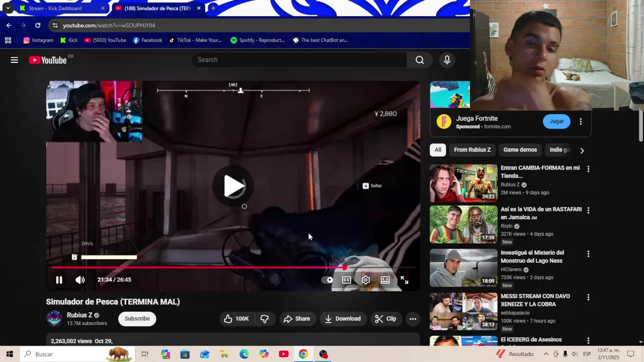Viewport: 644px width, 362px height.
Task: Open File Explorer from the taskbar
Action: pos(224,354)
